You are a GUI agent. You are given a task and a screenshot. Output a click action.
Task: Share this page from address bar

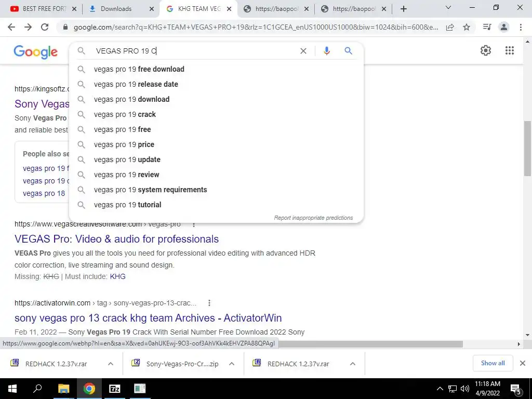pyautogui.click(x=450, y=27)
